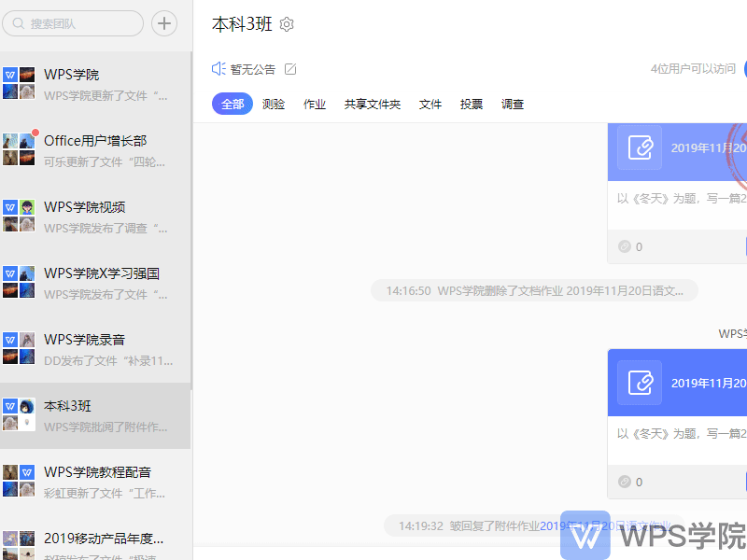747x560 pixels.
Task: Click link count icon on upper card
Action: (x=625, y=246)
